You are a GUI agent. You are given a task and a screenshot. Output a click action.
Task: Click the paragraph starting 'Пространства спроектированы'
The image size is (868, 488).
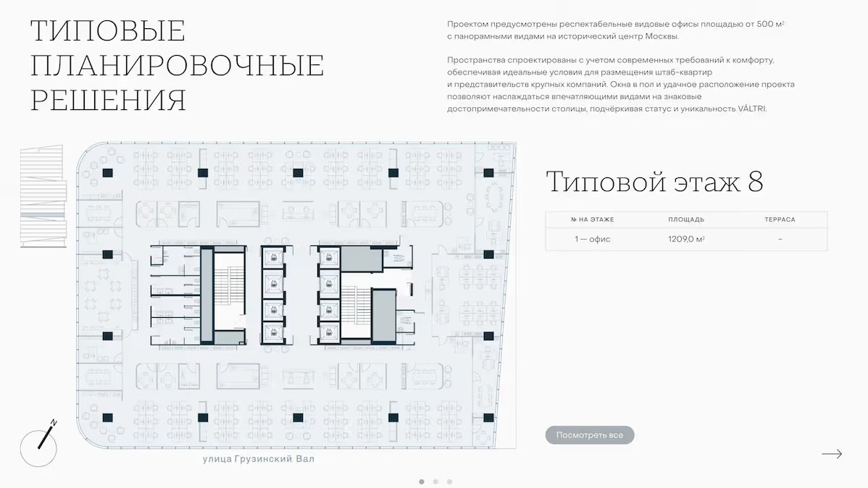(620, 84)
